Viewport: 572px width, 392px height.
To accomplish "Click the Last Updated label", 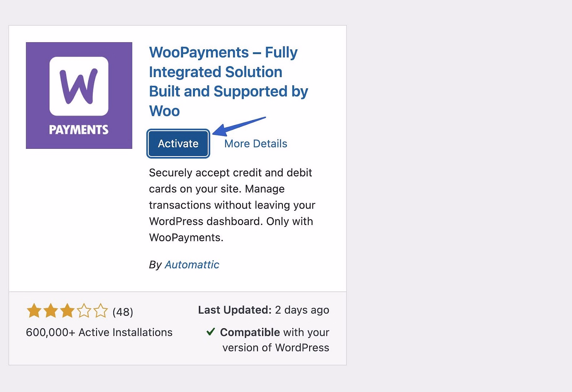I will click(x=234, y=310).
